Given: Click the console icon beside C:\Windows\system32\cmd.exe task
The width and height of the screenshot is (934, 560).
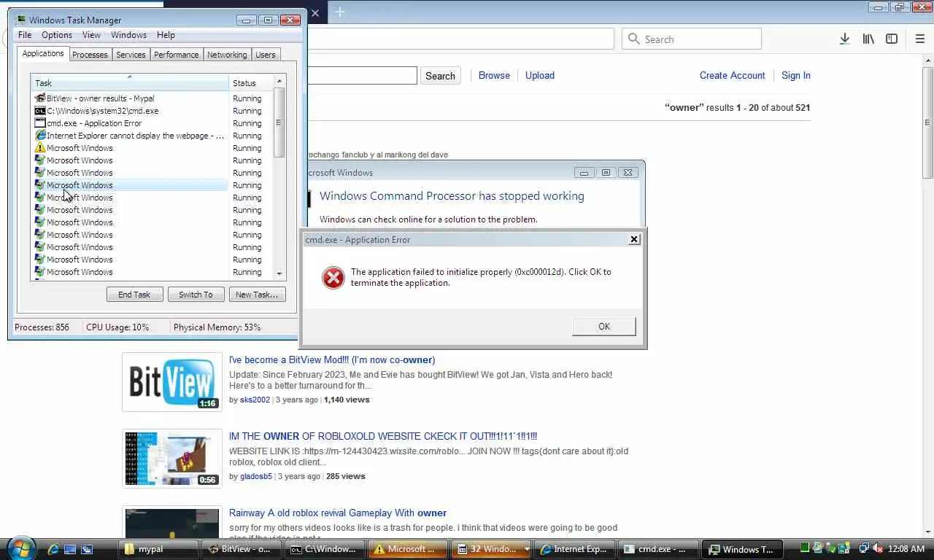Looking at the screenshot, I should click(x=40, y=111).
